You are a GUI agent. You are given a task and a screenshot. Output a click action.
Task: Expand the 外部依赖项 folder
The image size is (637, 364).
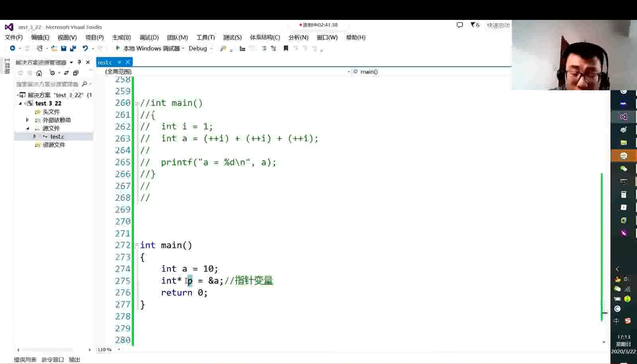pyautogui.click(x=27, y=120)
